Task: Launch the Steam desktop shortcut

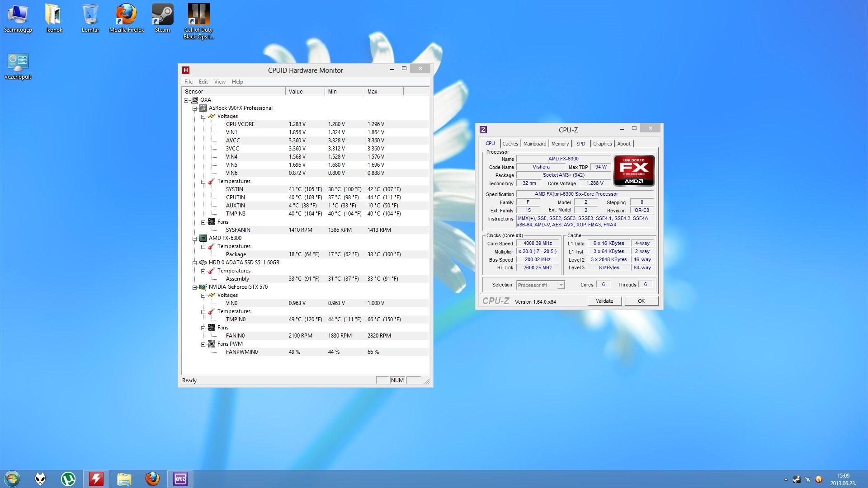Action: [x=162, y=18]
